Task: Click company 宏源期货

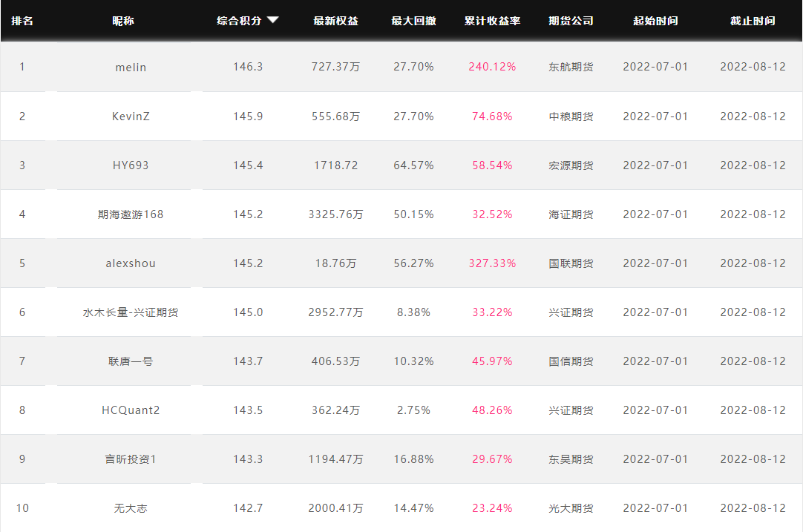Action: [571, 165]
